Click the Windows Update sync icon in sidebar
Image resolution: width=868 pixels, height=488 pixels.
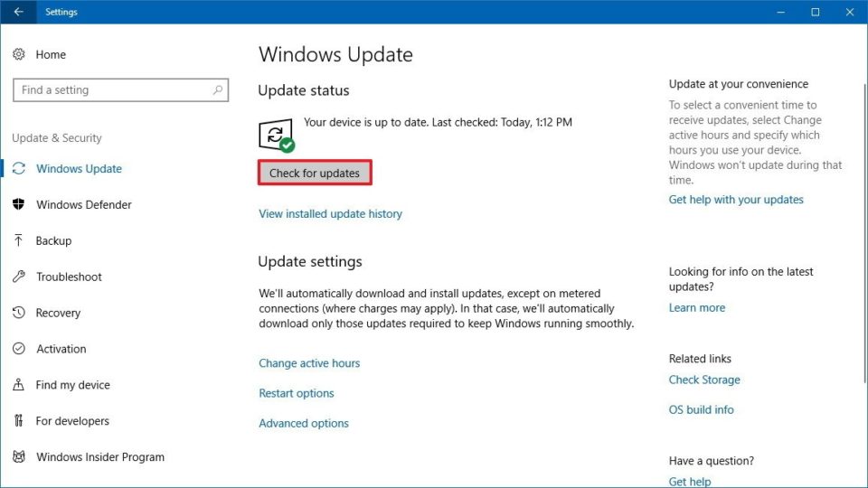[19, 169]
